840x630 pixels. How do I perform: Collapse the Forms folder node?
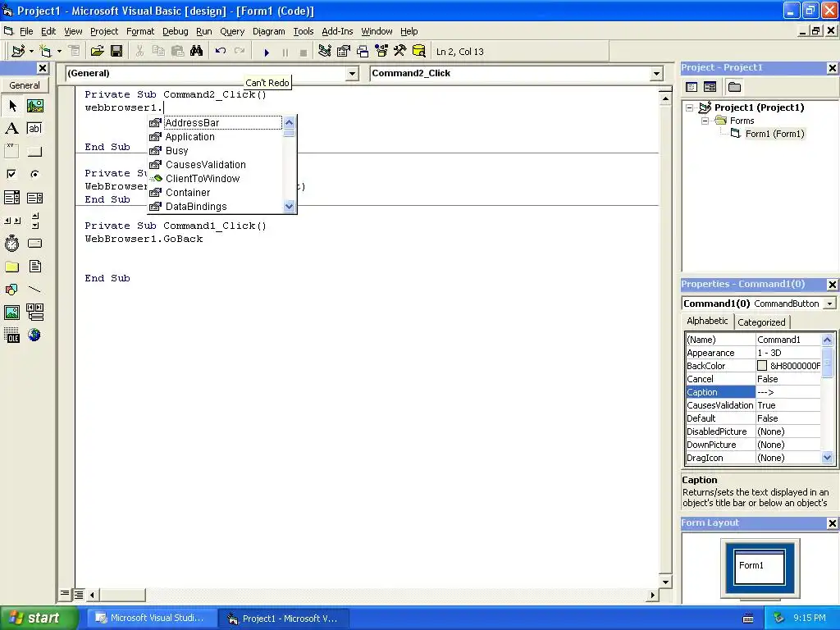[705, 121]
